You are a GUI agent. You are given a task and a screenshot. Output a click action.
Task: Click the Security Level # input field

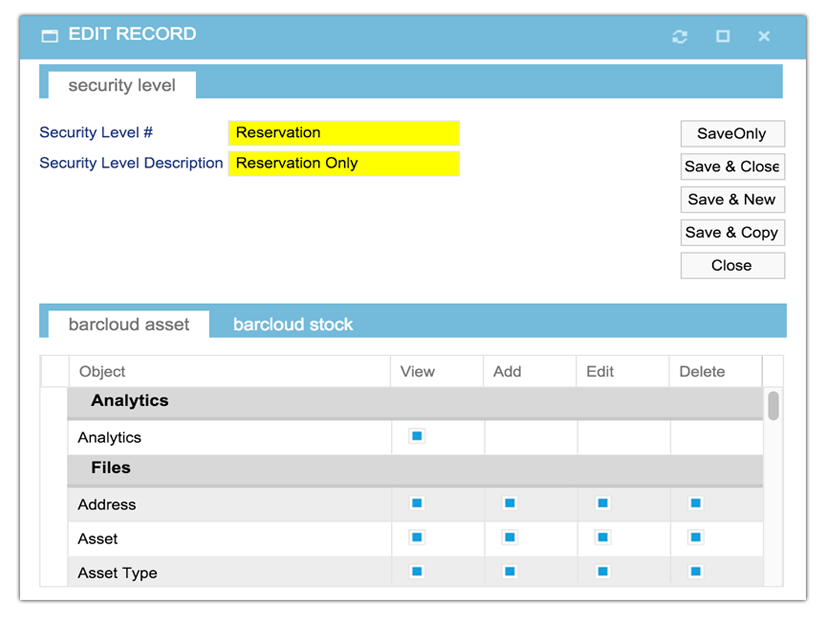[344, 133]
